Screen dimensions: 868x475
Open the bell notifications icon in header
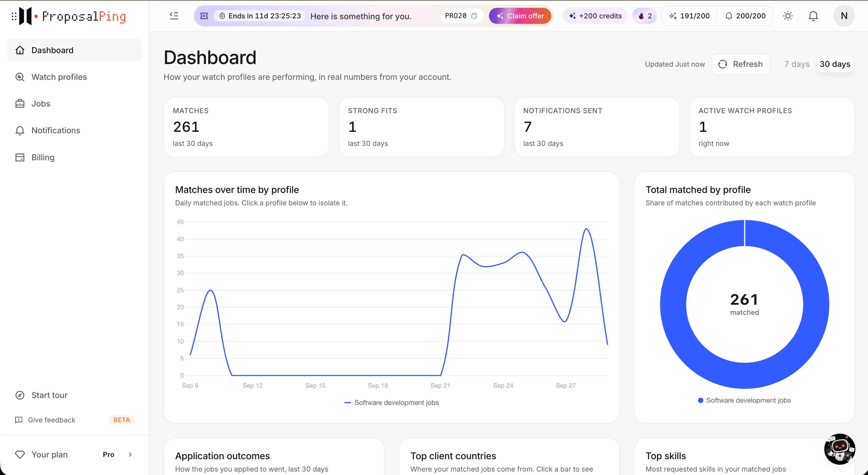(813, 16)
